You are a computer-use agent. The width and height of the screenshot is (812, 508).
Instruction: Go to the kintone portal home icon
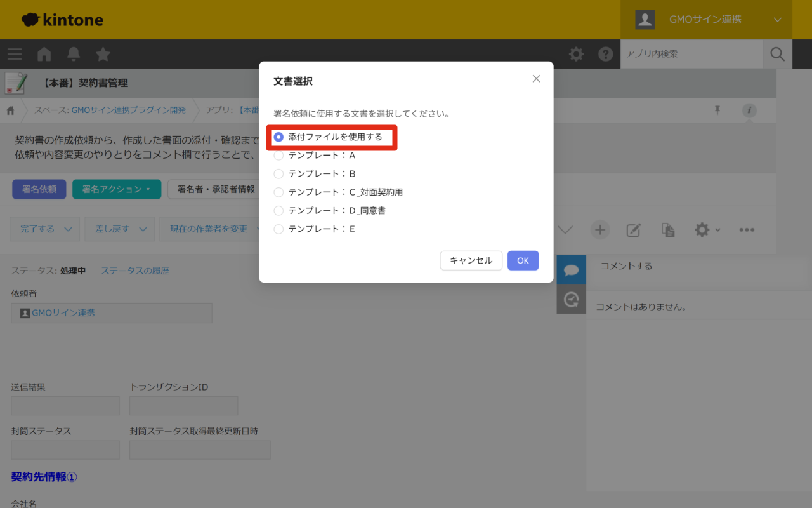tap(44, 54)
